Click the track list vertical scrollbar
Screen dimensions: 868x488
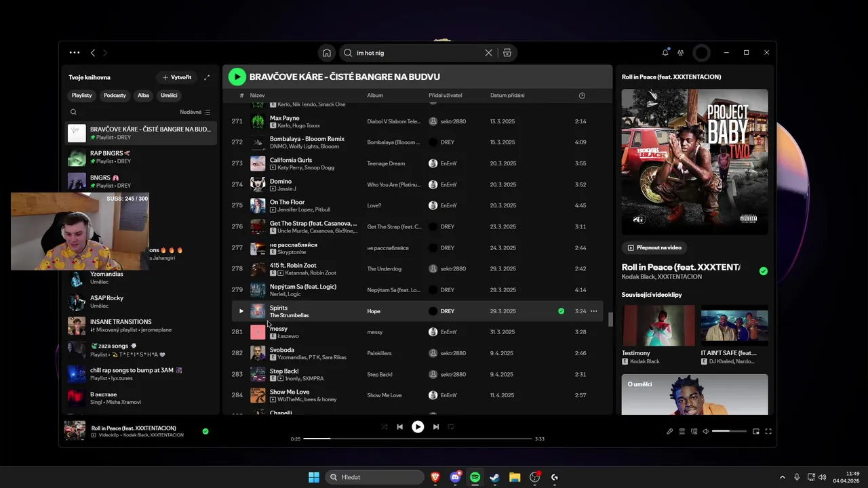click(x=610, y=319)
